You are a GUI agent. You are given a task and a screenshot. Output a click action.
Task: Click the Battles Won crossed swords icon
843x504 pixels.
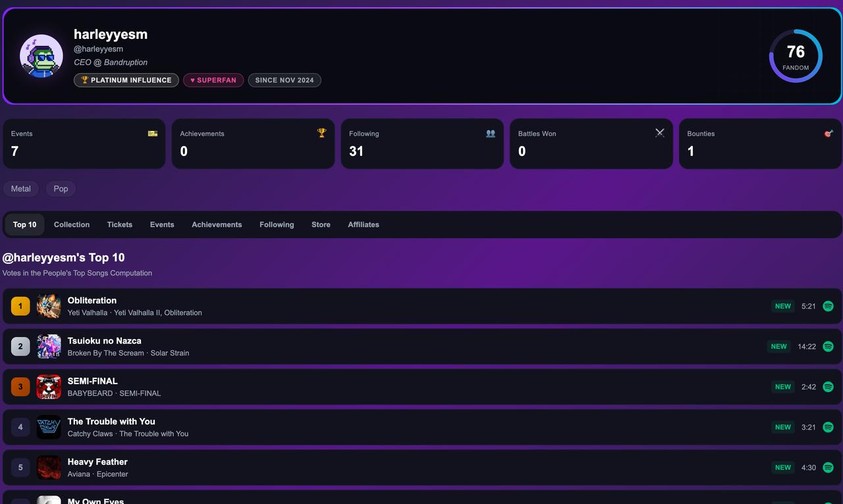pos(660,133)
